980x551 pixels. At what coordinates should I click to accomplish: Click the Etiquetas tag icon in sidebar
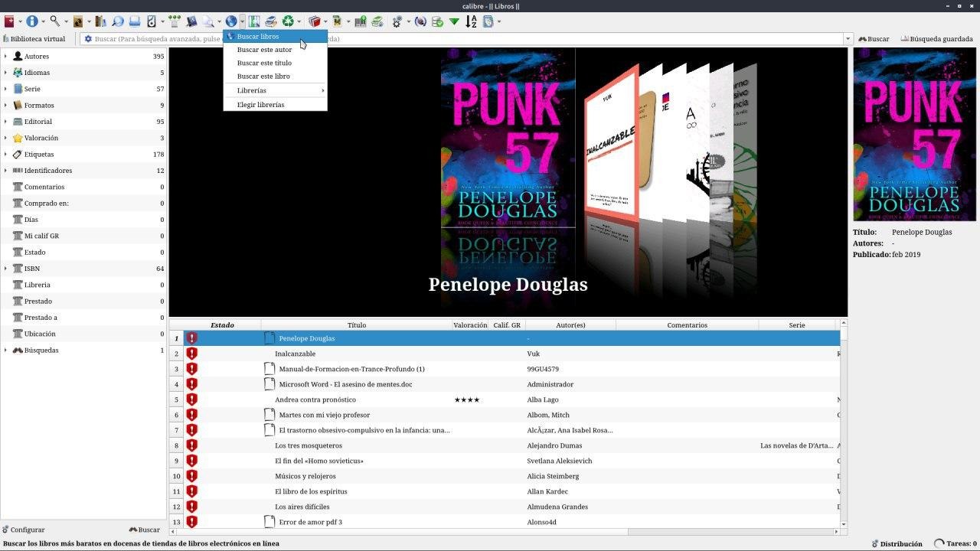[18, 155]
